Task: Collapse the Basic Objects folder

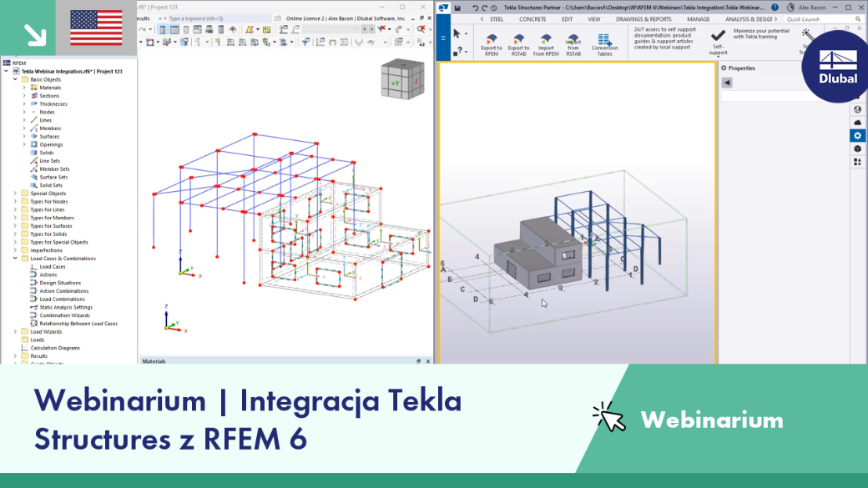Action: 16,79
